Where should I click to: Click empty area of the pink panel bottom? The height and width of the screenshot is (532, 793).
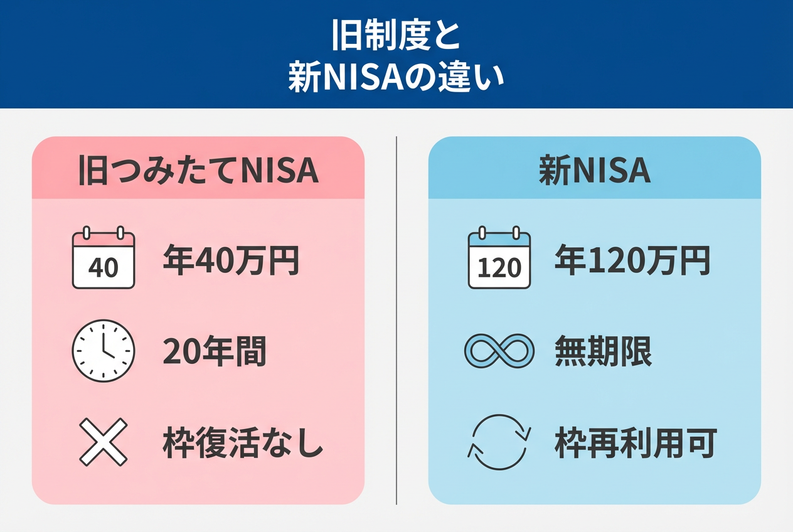(x=198, y=486)
